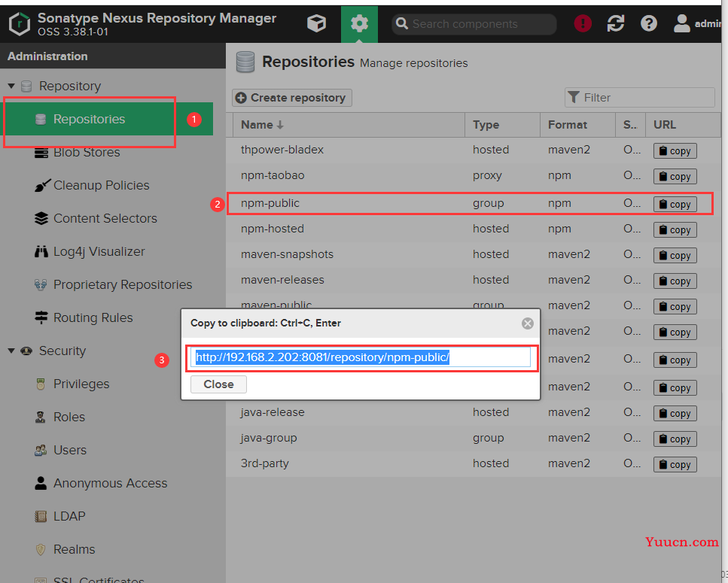Click the Roles icon in sidebar
The height and width of the screenshot is (583, 728).
point(41,417)
